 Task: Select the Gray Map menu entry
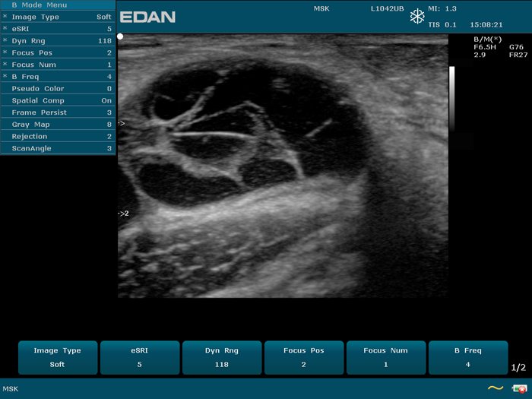58,125
